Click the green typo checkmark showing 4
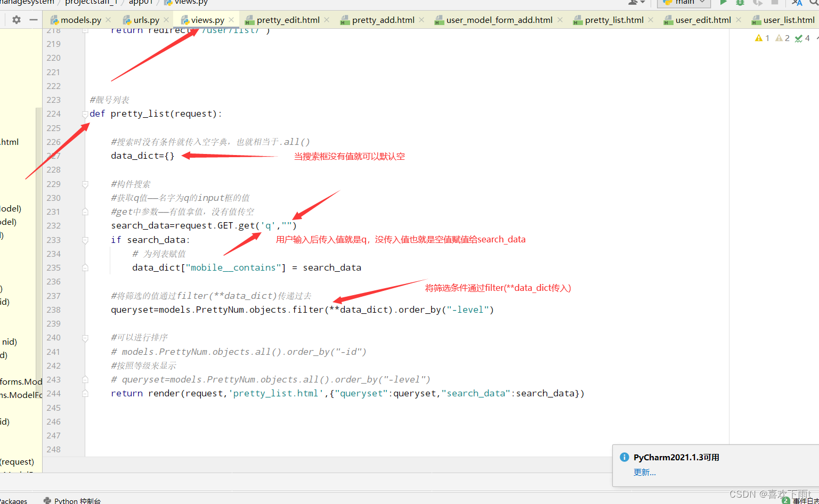 point(802,38)
